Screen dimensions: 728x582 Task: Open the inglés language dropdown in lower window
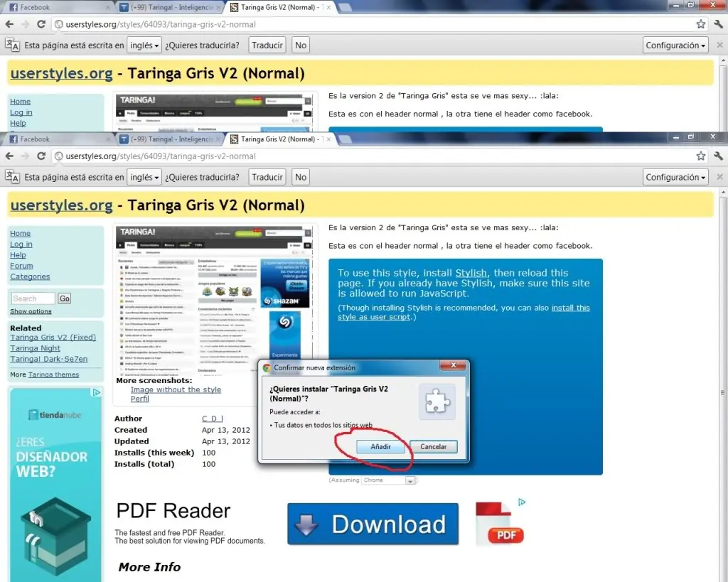[144, 177]
